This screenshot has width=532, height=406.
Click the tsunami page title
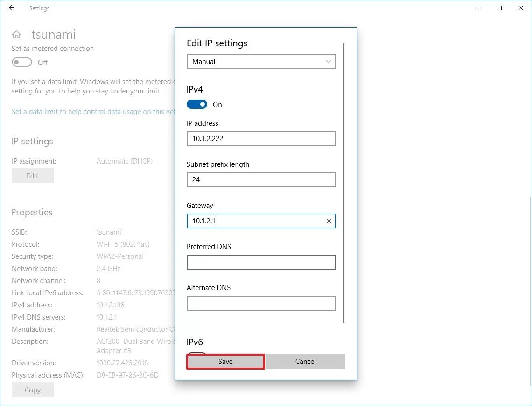tap(54, 35)
